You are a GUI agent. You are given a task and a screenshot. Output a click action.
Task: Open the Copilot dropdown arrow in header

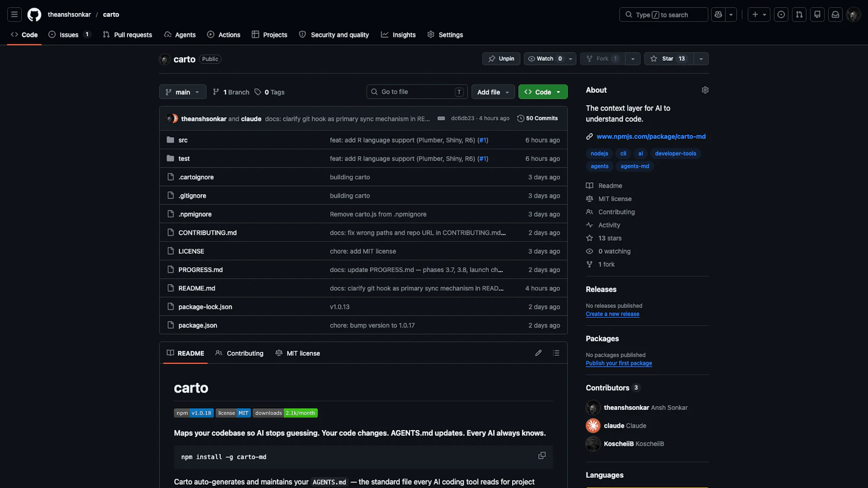(x=731, y=15)
